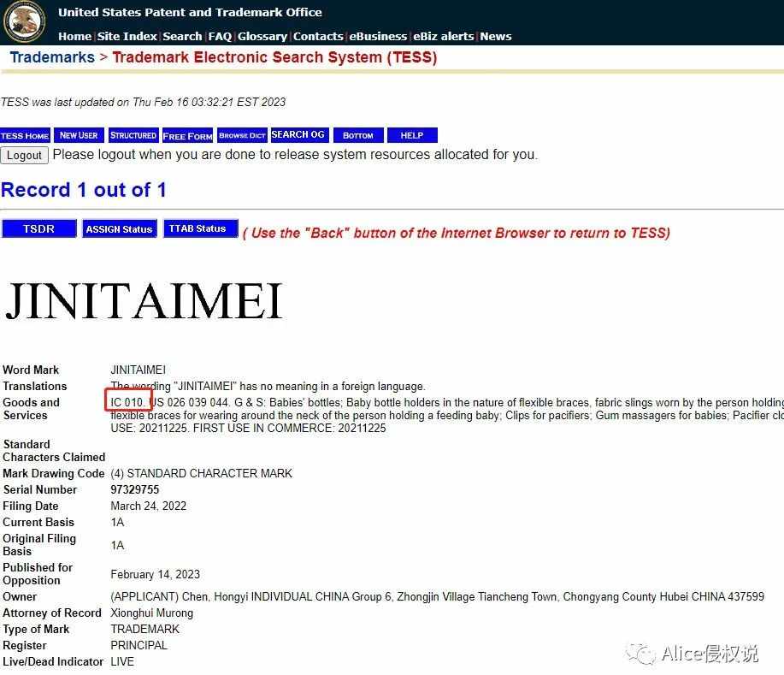This screenshot has height=675, width=784.
Task: Click the Current Basis value 1A
Action: tap(117, 523)
